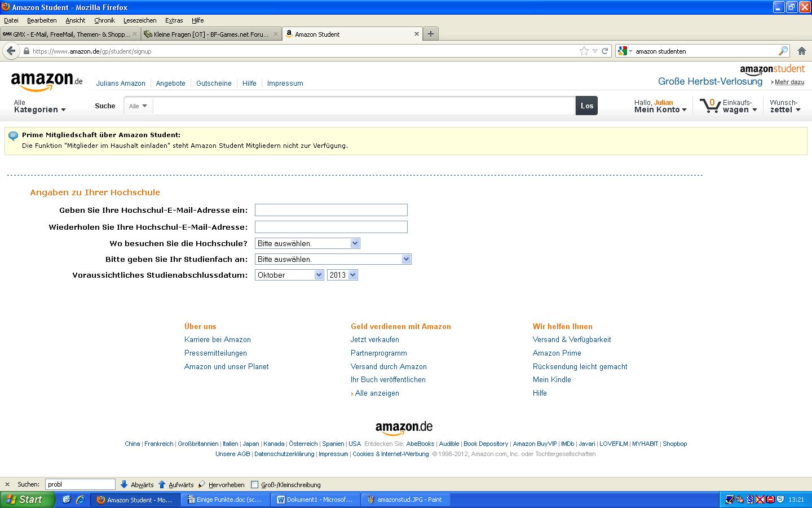This screenshot has height=508, width=812.
Task: Close the GMX E-Mail tab
Action: pos(135,34)
